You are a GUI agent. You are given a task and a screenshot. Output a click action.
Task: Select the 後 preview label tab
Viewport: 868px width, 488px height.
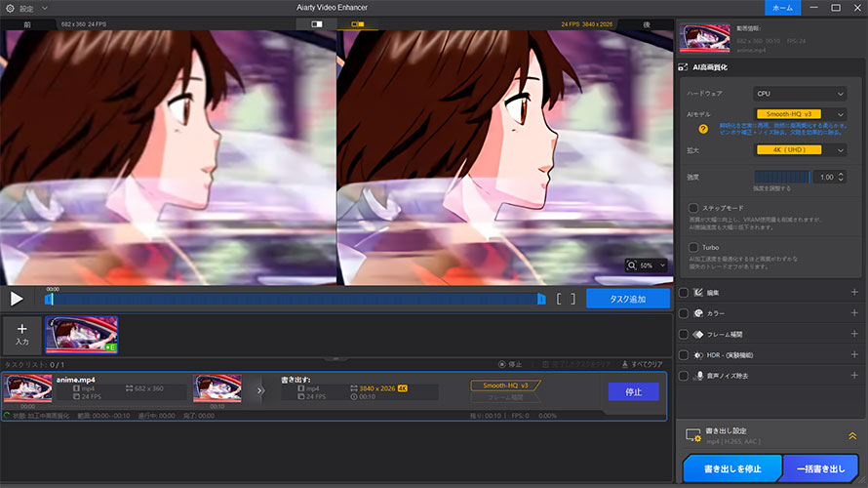(647, 24)
